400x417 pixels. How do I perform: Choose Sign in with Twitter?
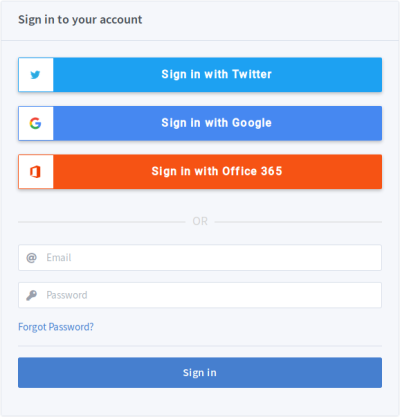coord(200,75)
